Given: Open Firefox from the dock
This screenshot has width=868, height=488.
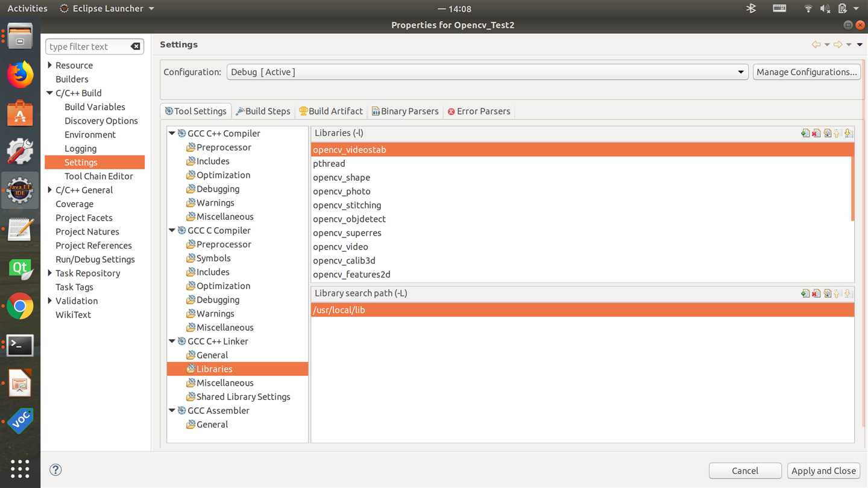Looking at the screenshot, I should tap(20, 75).
